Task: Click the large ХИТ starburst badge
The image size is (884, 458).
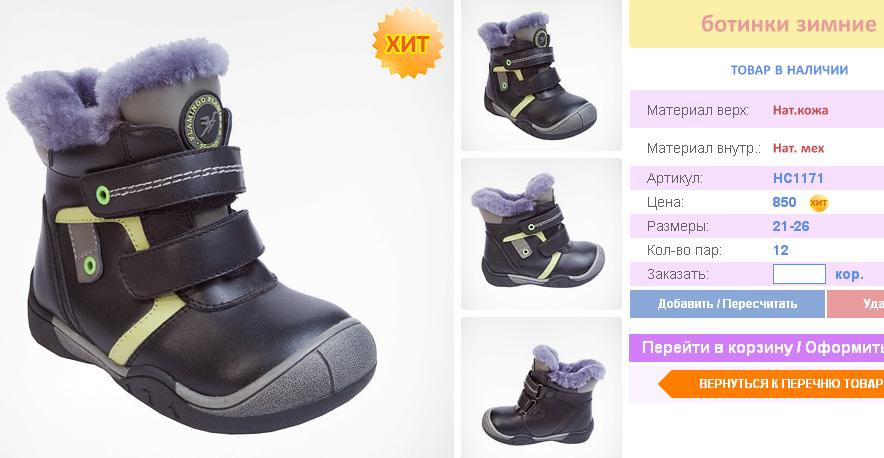Action: pyautogui.click(x=408, y=43)
